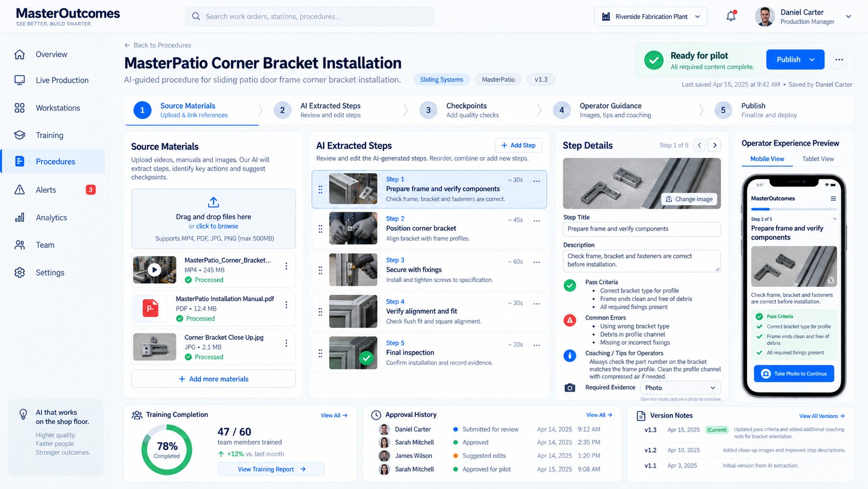Switch to Tablet View tab
The width and height of the screenshot is (868, 489).
pos(818,159)
